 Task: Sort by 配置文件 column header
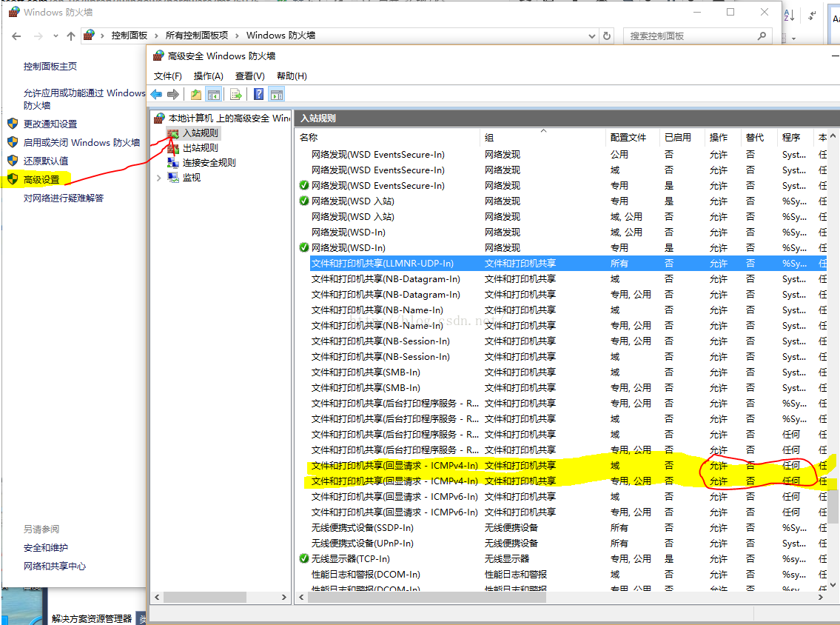click(x=633, y=138)
